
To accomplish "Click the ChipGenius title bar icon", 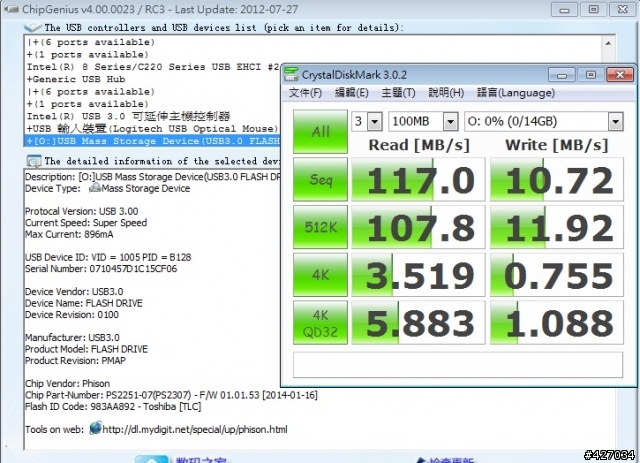I will [x=11, y=9].
